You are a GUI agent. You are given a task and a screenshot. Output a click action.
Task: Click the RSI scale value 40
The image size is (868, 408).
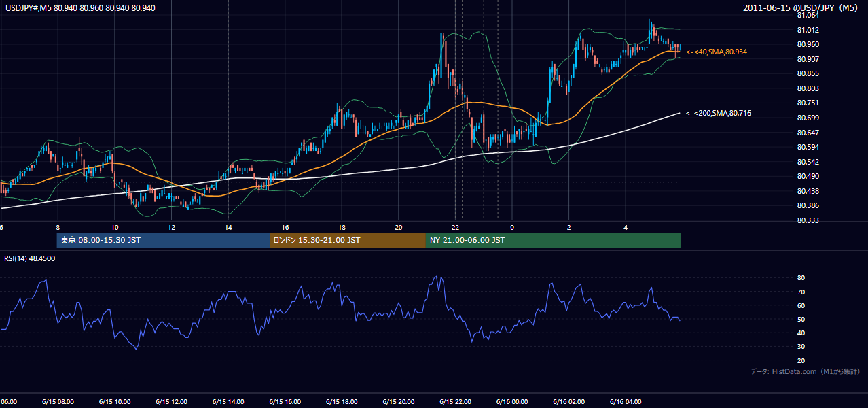coord(801,333)
